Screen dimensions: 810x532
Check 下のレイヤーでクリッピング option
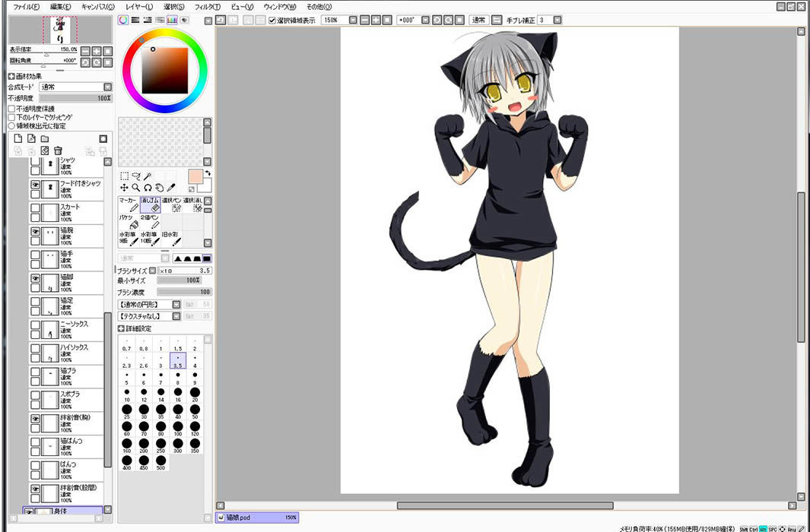11,117
